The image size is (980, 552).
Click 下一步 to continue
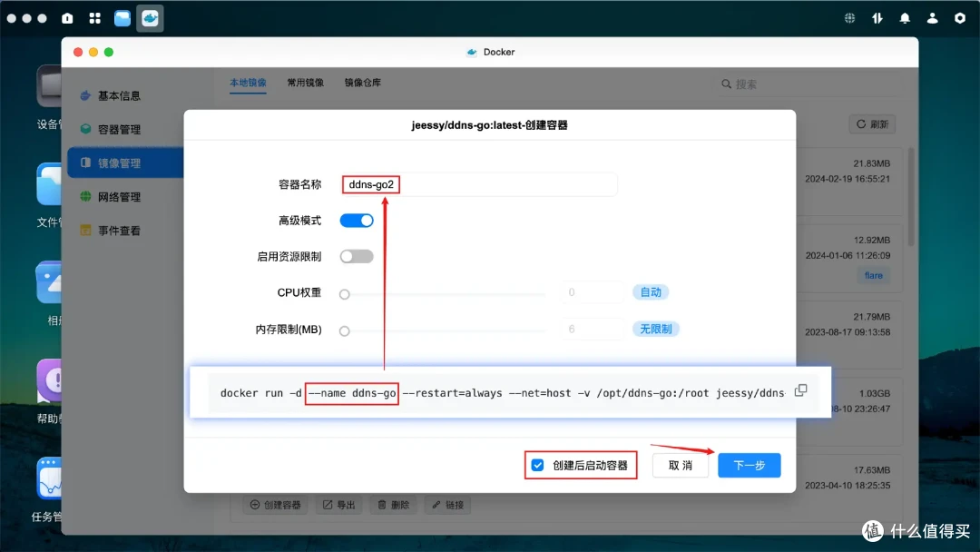pos(749,465)
